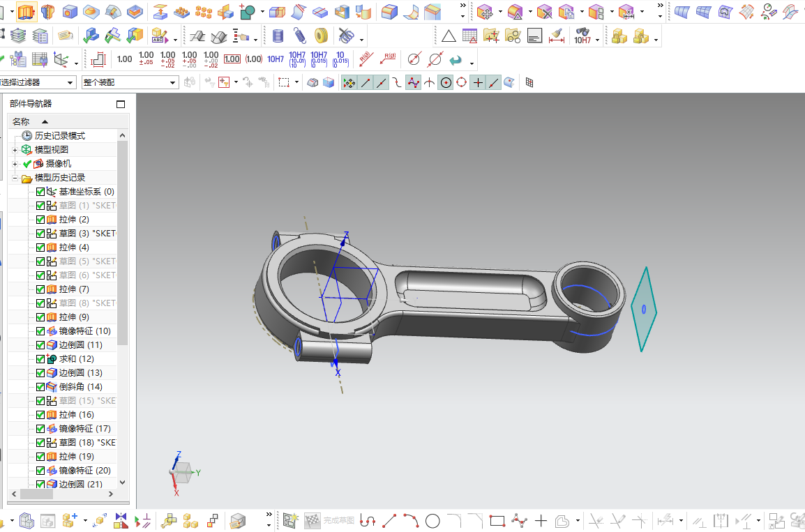Viewport: 805px width, 532px height.
Task: Click the diameter dimension symbol icon
Action: tap(414, 59)
